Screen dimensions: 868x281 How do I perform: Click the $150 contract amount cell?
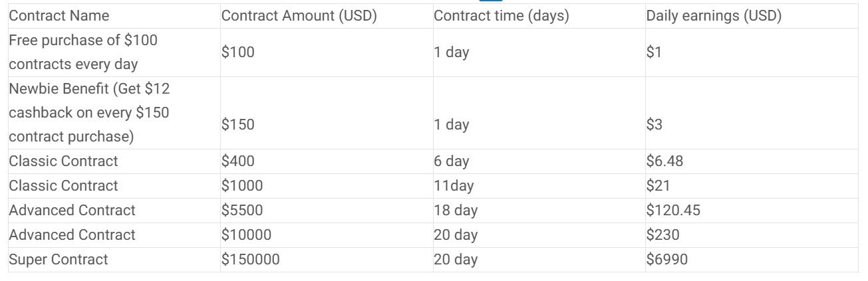pos(238,124)
